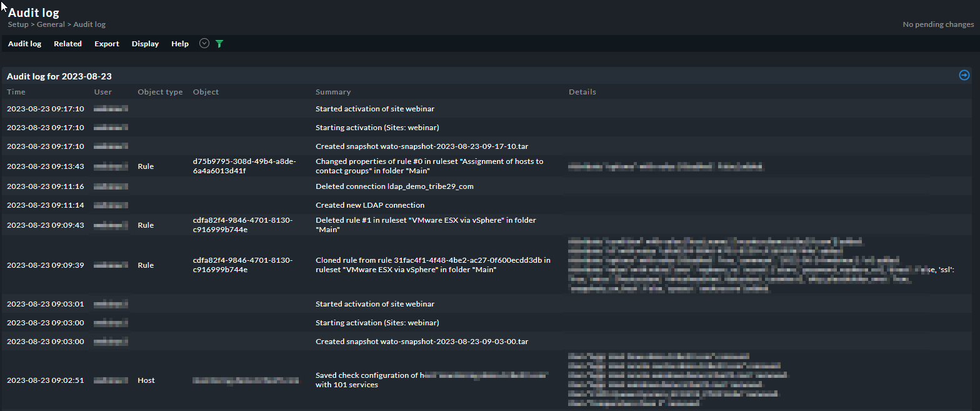
Task: Open the No pending changes link
Action: pos(938,24)
